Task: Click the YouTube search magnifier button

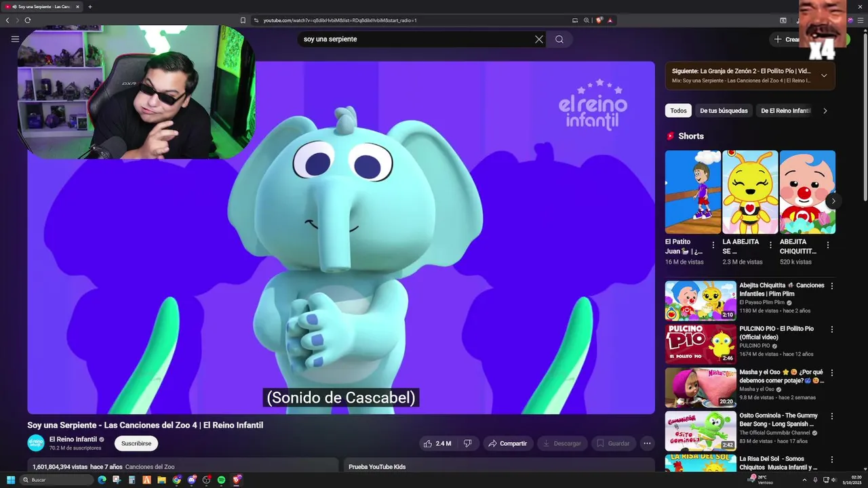Action: click(x=559, y=39)
